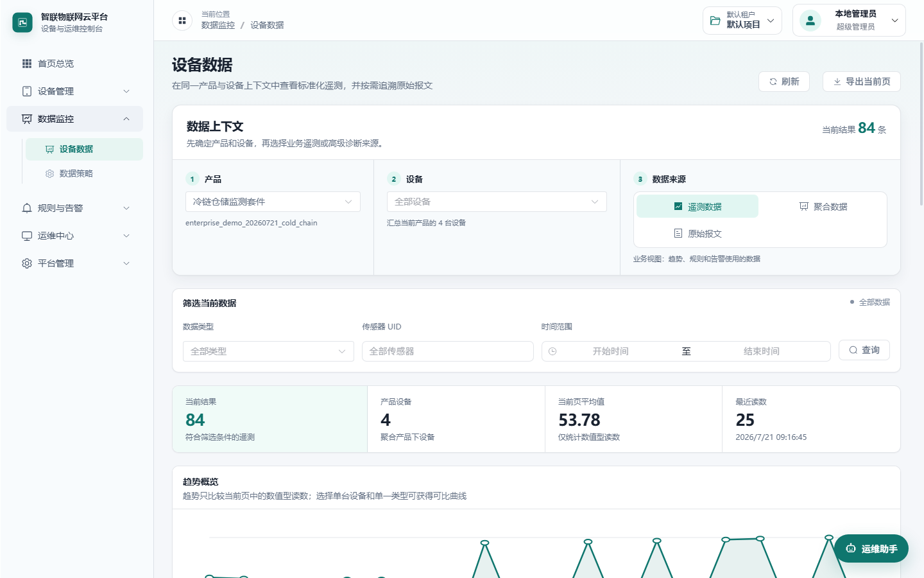This screenshot has width=924, height=578.
Task: Click the 产品设备 4 stat card
Action: click(x=456, y=419)
